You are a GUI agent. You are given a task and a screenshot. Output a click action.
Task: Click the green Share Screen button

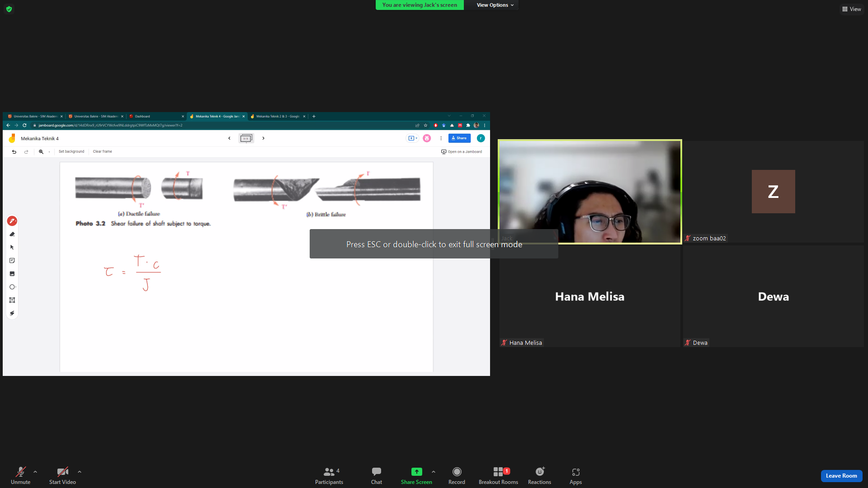[x=416, y=475]
